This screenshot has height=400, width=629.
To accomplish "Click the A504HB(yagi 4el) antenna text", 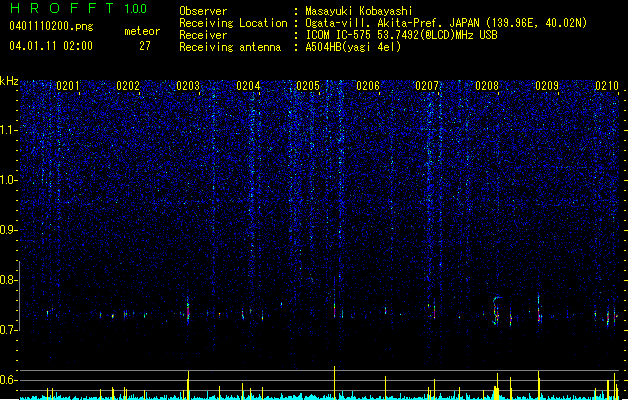I will click(353, 47).
